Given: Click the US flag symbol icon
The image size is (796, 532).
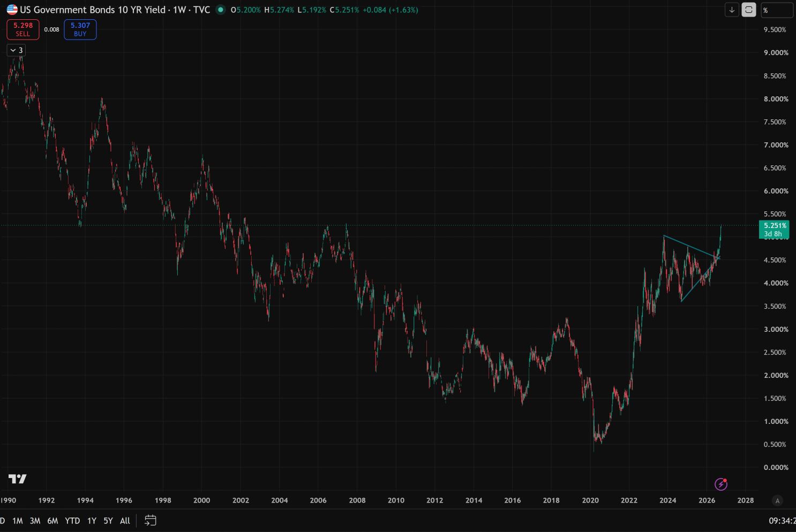Looking at the screenshot, I should 12,10.
